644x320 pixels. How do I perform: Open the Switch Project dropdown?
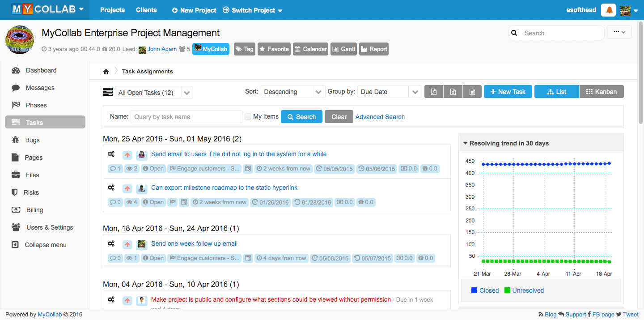pos(252,10)
